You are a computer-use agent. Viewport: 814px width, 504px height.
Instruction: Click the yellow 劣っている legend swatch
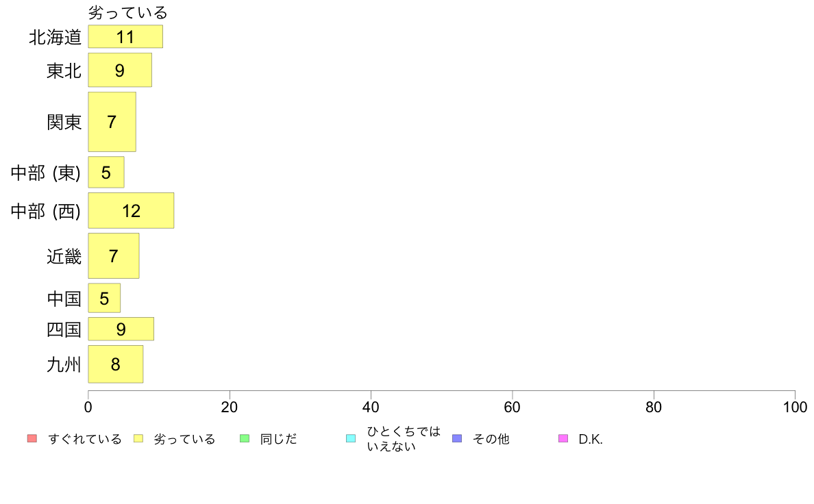[138, 438]
